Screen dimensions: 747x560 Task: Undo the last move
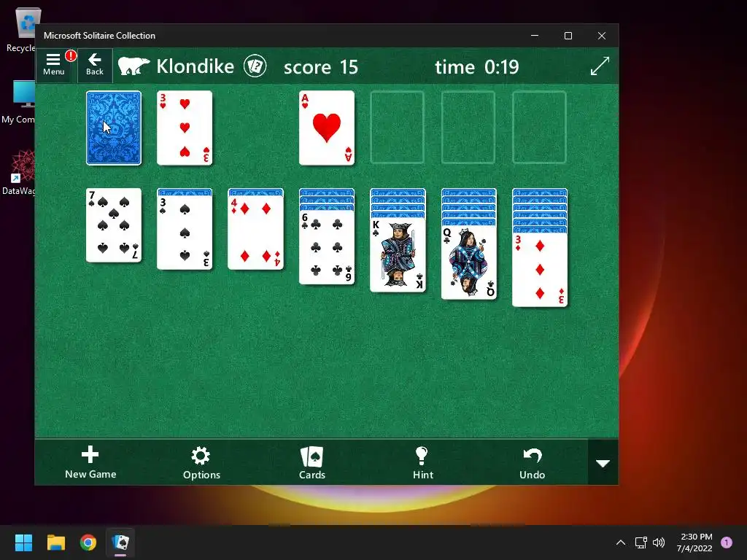[532, 463]
